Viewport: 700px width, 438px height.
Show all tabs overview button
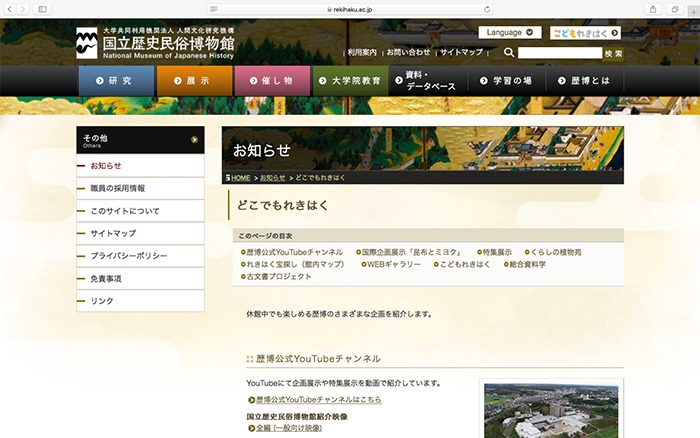(x=675, y=9)
